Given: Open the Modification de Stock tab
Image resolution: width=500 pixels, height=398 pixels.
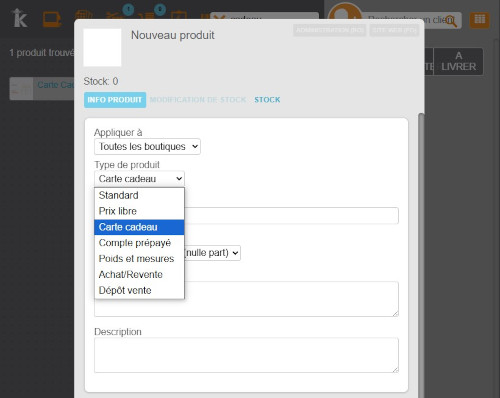Looking at the screenshot, I should click(198, 100).
